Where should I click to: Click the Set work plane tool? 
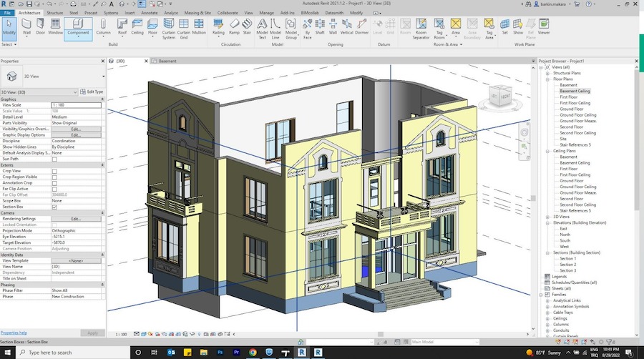pos(504,27)
